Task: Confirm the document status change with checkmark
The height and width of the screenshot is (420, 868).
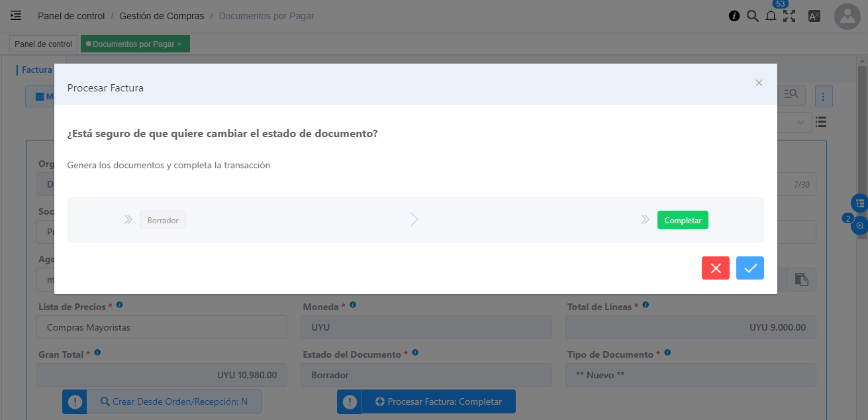Action: [749, 268]
